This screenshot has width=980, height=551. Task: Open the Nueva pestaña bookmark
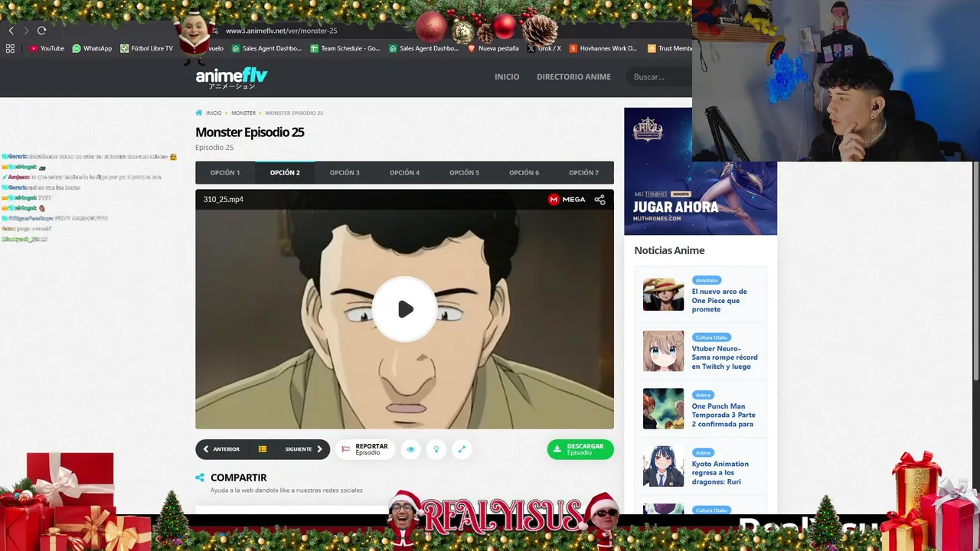(493, 48)
